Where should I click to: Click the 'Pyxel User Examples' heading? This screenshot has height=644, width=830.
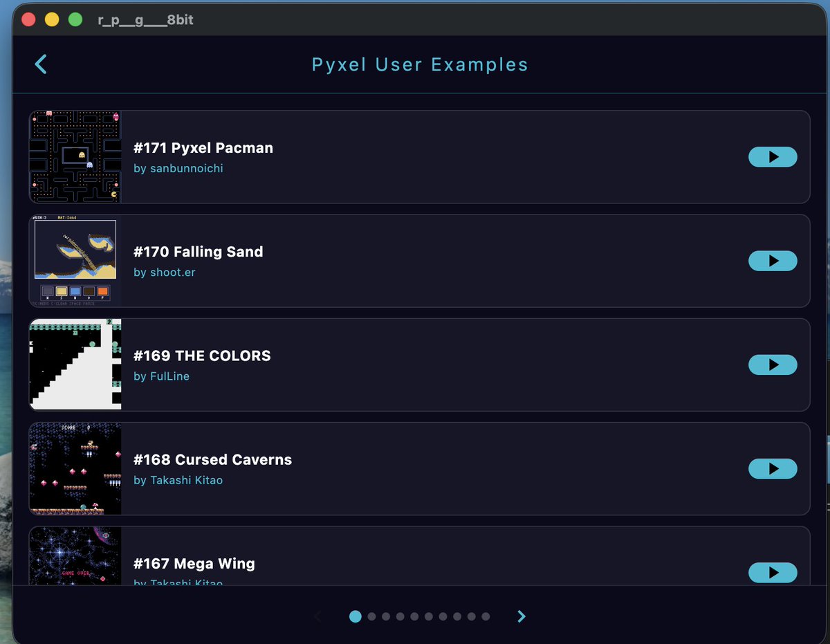420,64
